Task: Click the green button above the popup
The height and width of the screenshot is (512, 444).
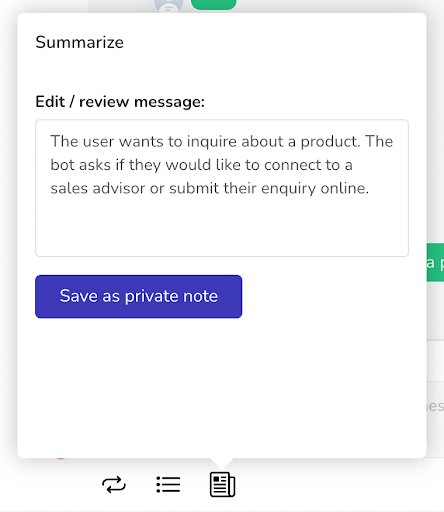Action: pos(213,4)
